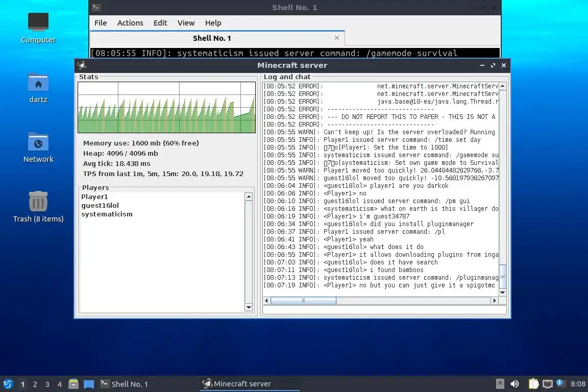Screen dimensions: 588x392
Task: Click the show desktop icon in the taskbar
Action: pyautogui.click(x=89, y=384)
